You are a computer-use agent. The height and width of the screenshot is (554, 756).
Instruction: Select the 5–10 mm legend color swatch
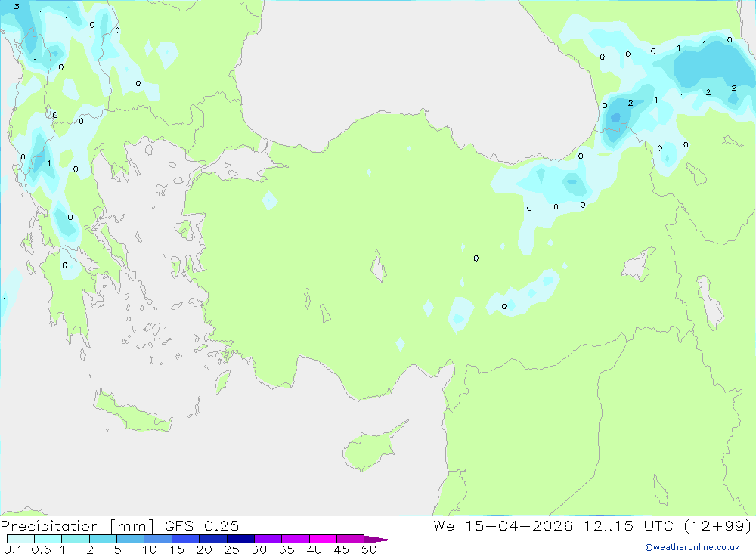tap(131, 539)
